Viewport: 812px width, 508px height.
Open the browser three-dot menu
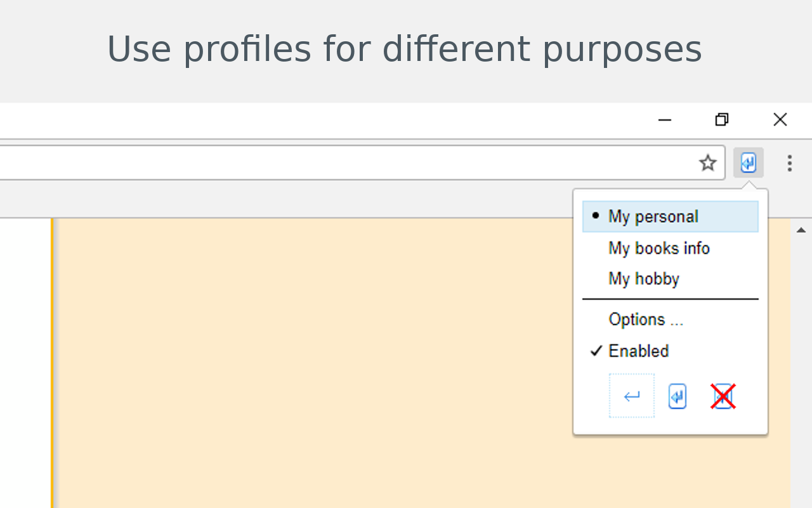(789, 163)
